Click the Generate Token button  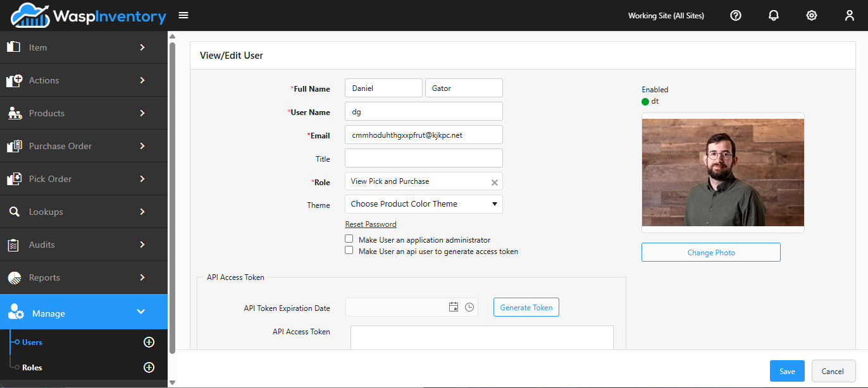click(x=526, y=307)
